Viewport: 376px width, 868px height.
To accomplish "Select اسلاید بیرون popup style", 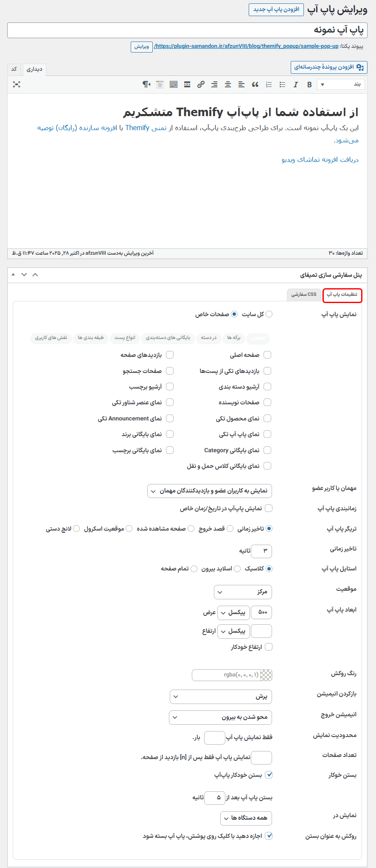I will pos(237,569).
